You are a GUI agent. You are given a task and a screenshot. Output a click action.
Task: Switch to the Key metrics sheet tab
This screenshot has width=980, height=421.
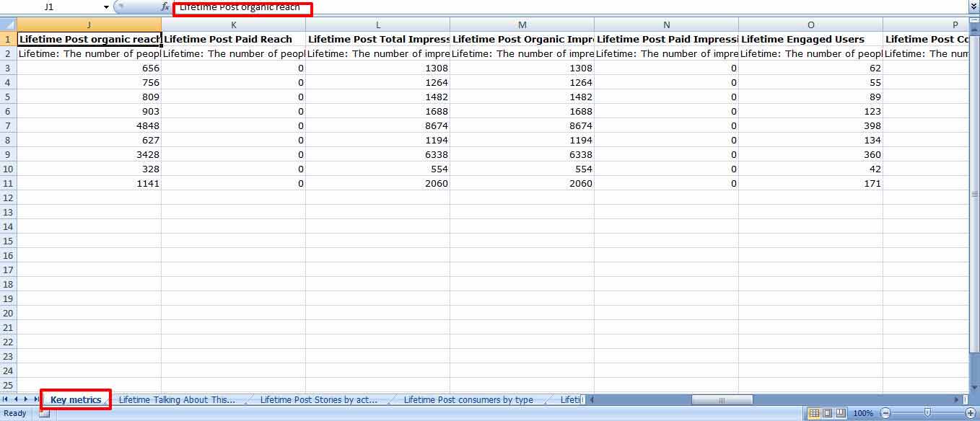(75, 399)
